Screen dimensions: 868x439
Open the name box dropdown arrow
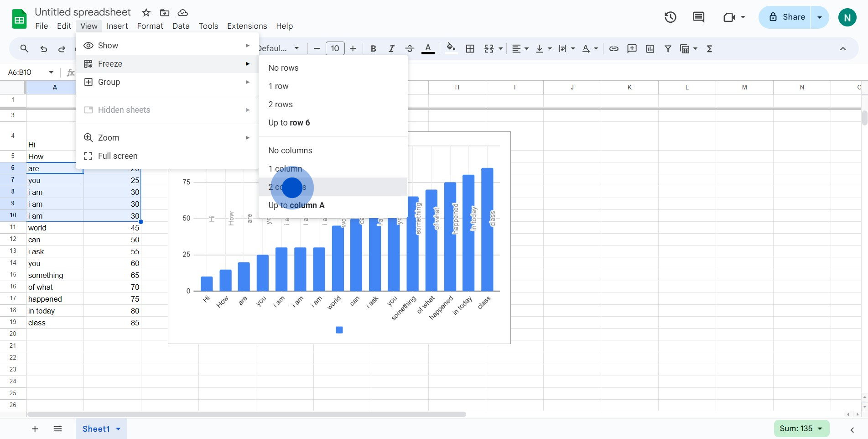click(51, 72)
